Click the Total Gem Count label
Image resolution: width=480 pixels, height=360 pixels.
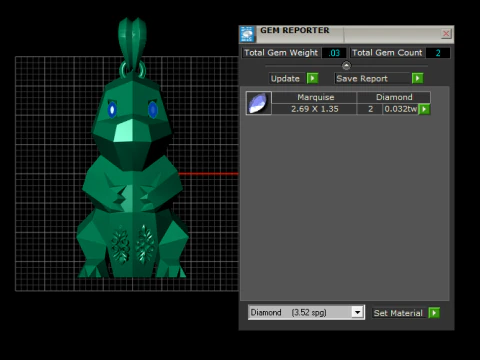coord(387,53)
